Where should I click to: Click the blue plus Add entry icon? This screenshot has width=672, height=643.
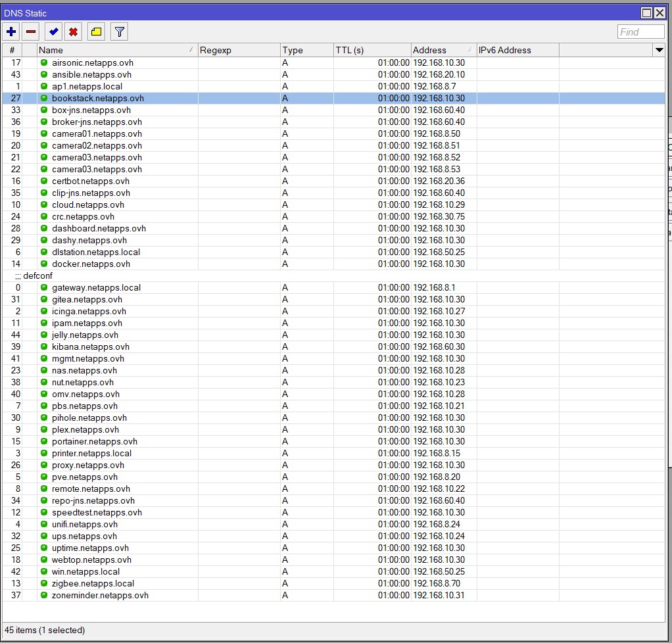pos(11,32)
